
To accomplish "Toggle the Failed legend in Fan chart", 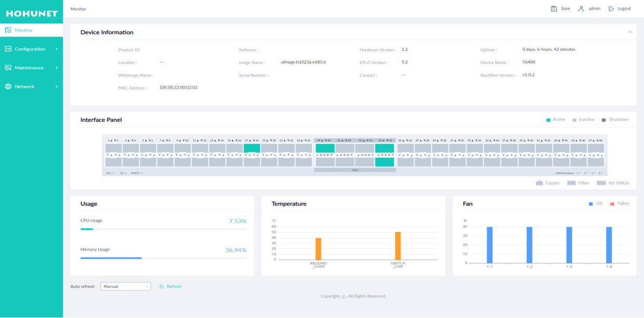I will pos(620,204).
